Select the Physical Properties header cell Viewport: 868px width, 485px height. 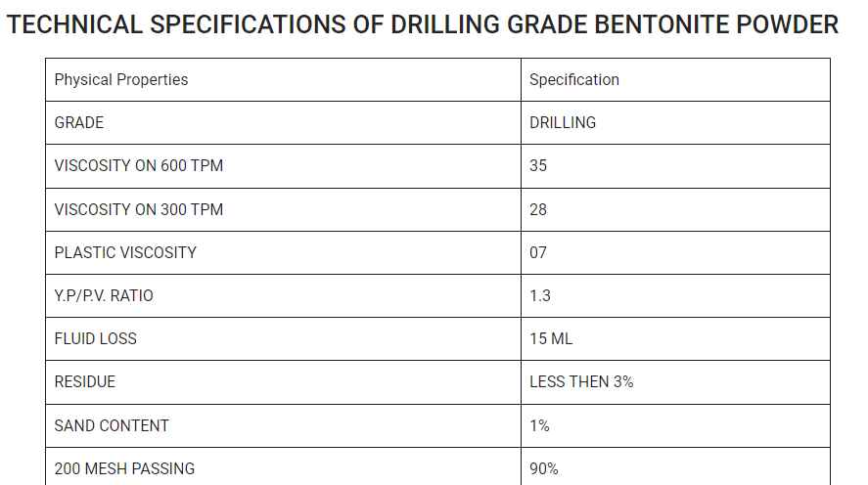coord(284,79)
